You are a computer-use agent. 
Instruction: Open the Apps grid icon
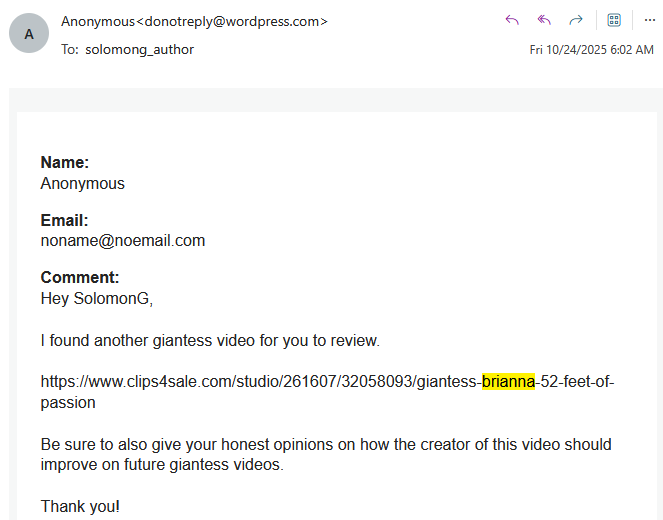click(614, 20)
